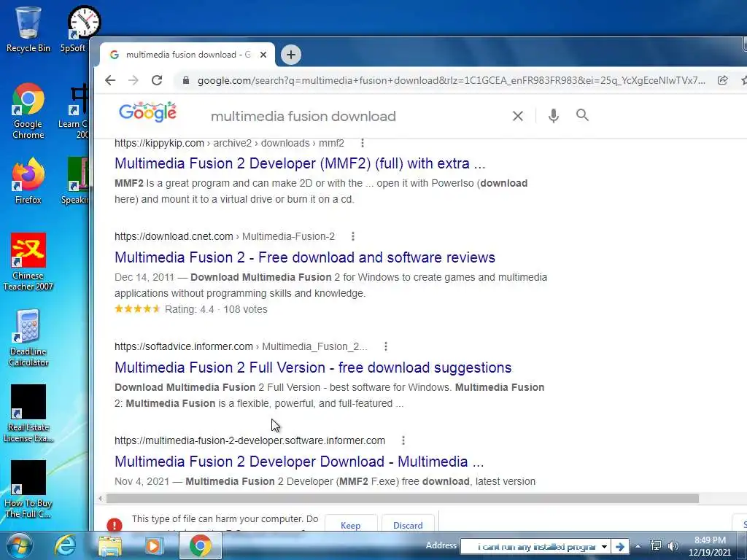Viewport: 747px width, 560px height.
Task: Go back with the browser back arrow
Action: 110,80
